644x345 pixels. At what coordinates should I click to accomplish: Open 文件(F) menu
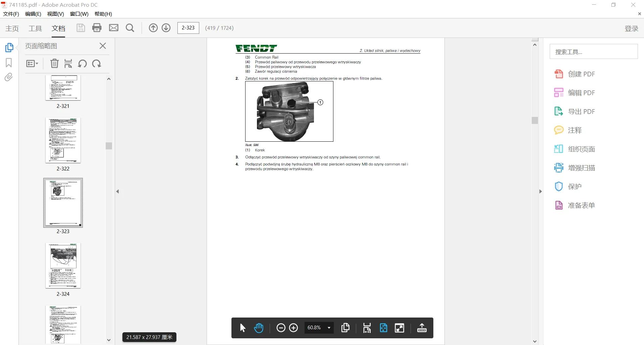click(x=11, y=14)
